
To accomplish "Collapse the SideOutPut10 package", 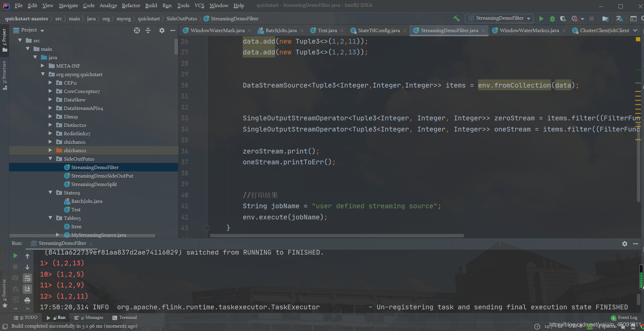I will 50,159.
